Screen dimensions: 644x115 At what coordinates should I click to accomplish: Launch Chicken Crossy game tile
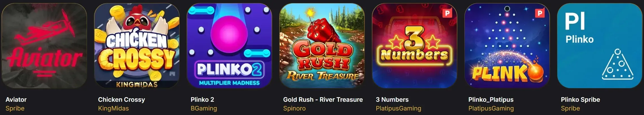[137, 46]
